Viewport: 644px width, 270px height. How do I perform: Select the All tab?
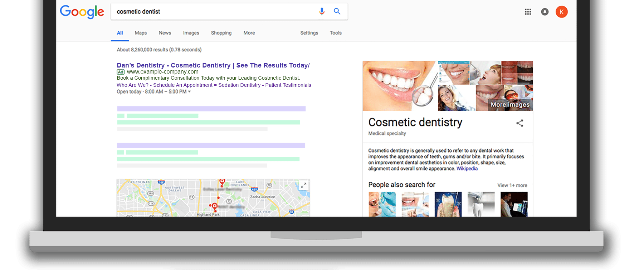pyautogui.click(x=120, y=33)
